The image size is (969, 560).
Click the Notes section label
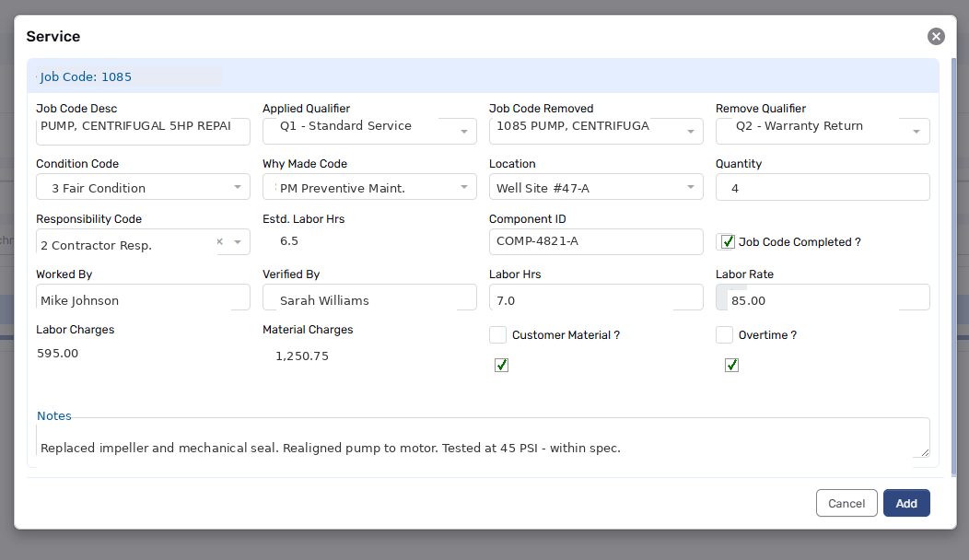(53, 415)
